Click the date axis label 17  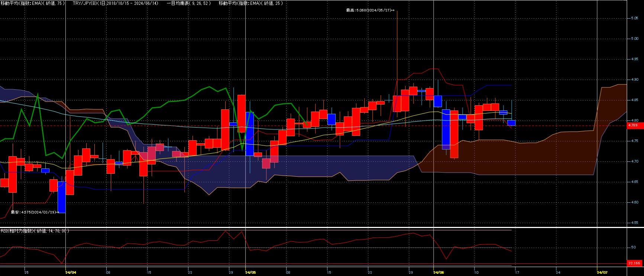coord(517,273)
